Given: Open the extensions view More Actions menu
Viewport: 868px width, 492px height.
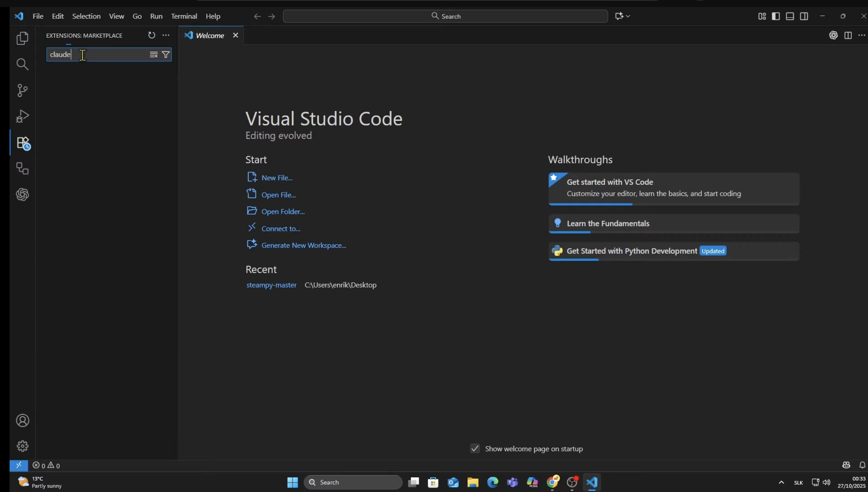Looking at the screenshot, I should (x=166, y=35).
